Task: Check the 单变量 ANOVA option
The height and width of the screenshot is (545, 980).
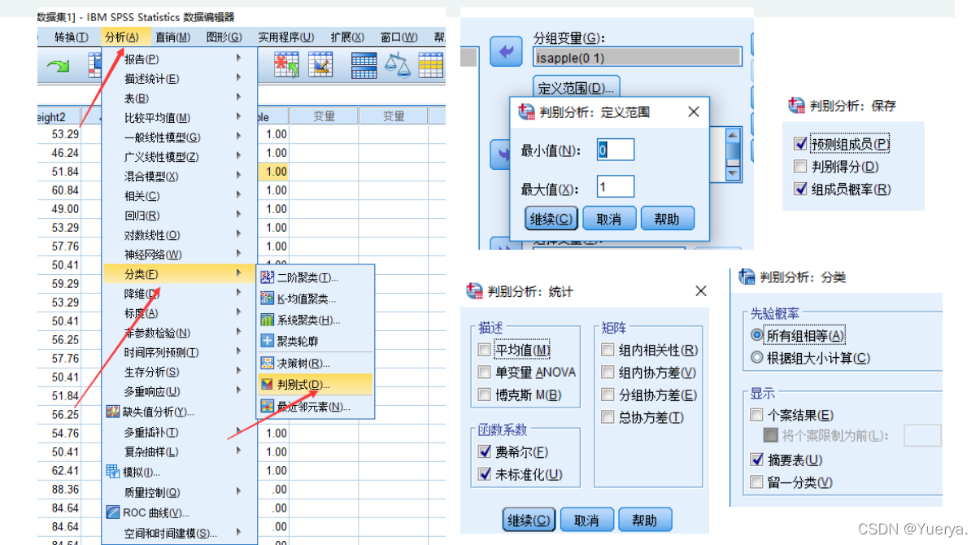Action: tap(485, 373)
